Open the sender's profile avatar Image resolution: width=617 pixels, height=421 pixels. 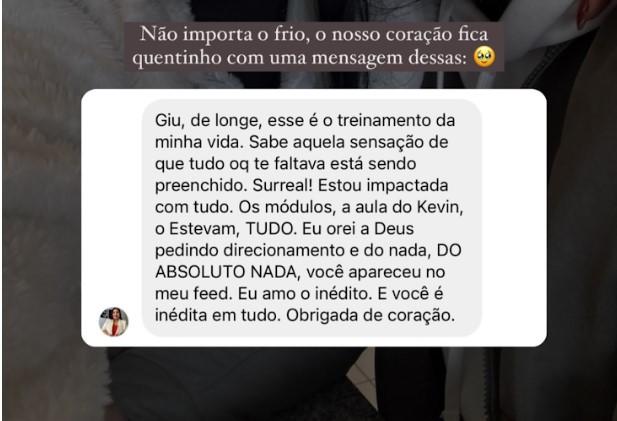coord(113,321)
